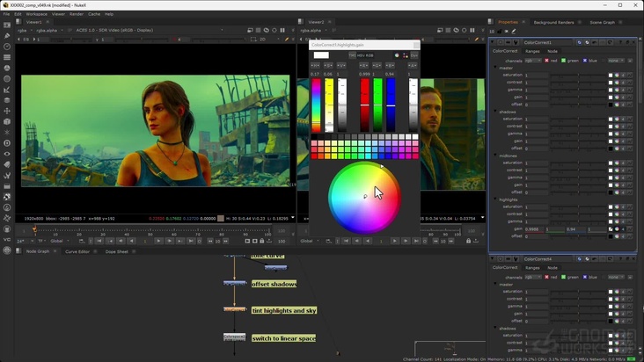Play forward in Viewer1 timeline

point(158,241)
